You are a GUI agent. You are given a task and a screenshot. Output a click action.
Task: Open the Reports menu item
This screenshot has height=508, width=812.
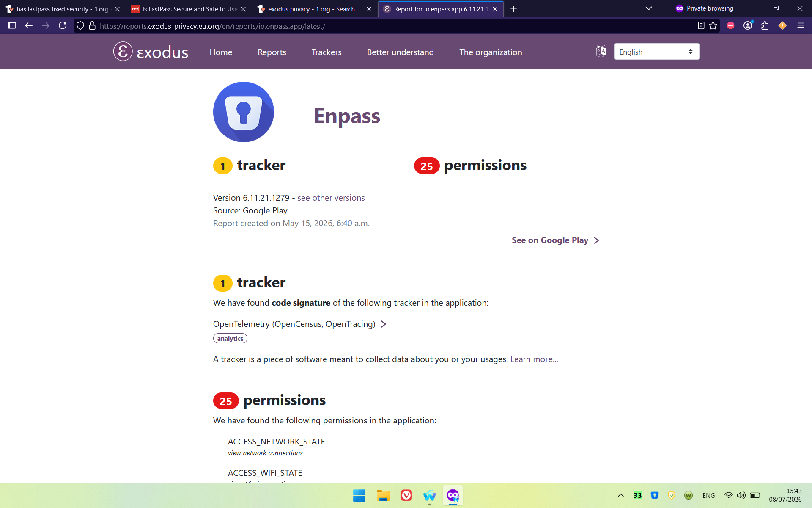(x=272, y=52)
